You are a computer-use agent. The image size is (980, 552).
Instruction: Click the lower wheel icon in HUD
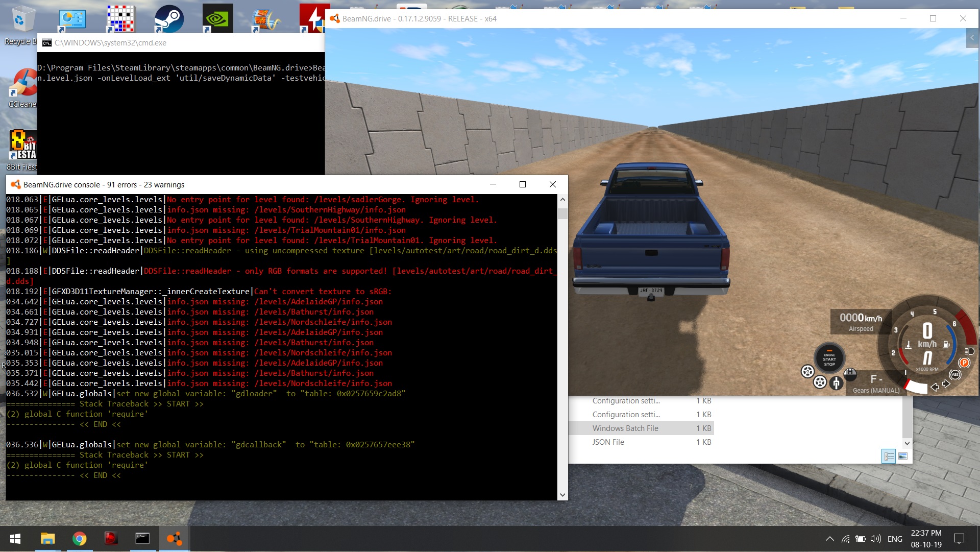[820, 382]
